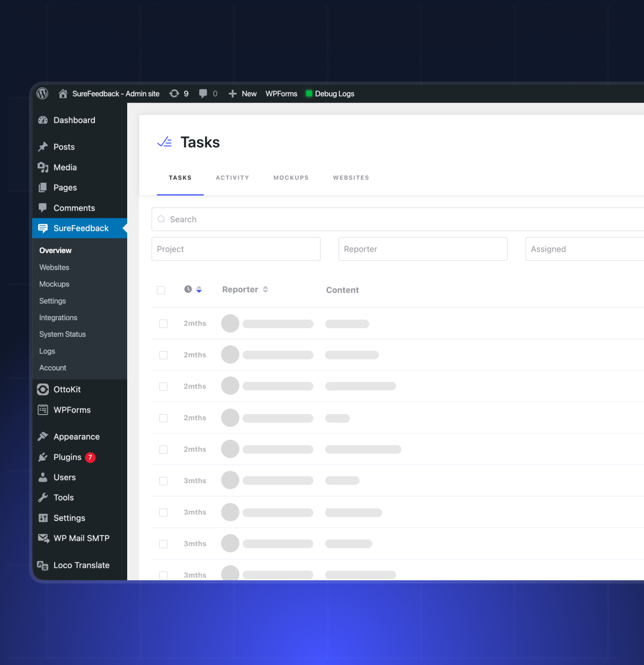The width and height of the screenshot is (644, 665).
Task: Open the Project dropdown filter
Action: [x=236, y=249]
